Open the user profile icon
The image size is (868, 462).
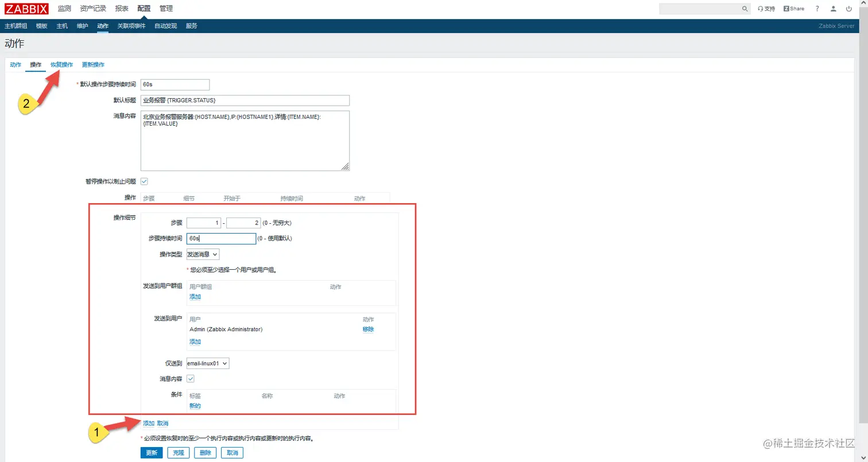[834, 9]
